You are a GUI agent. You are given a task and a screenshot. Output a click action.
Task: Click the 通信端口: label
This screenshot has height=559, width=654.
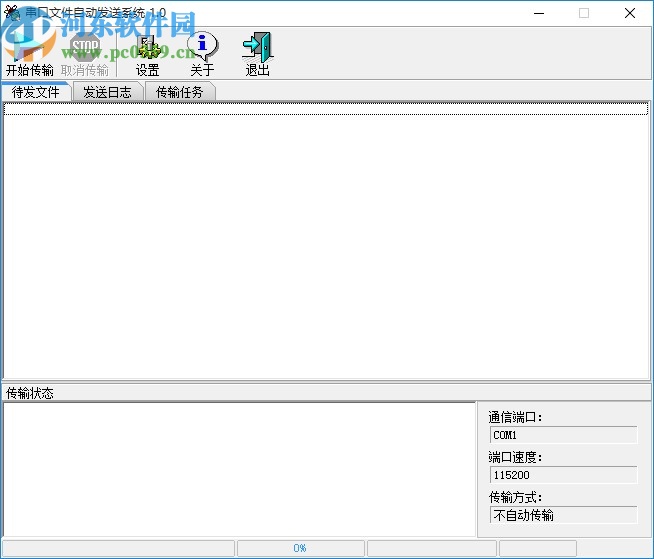coord(515,417)
